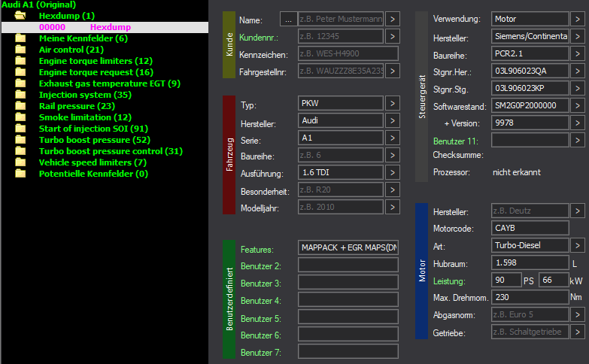Viewport: 589px width, 364px height.
Task: Open the Getriebe arrow list
Action: click(x=578, y=332)
